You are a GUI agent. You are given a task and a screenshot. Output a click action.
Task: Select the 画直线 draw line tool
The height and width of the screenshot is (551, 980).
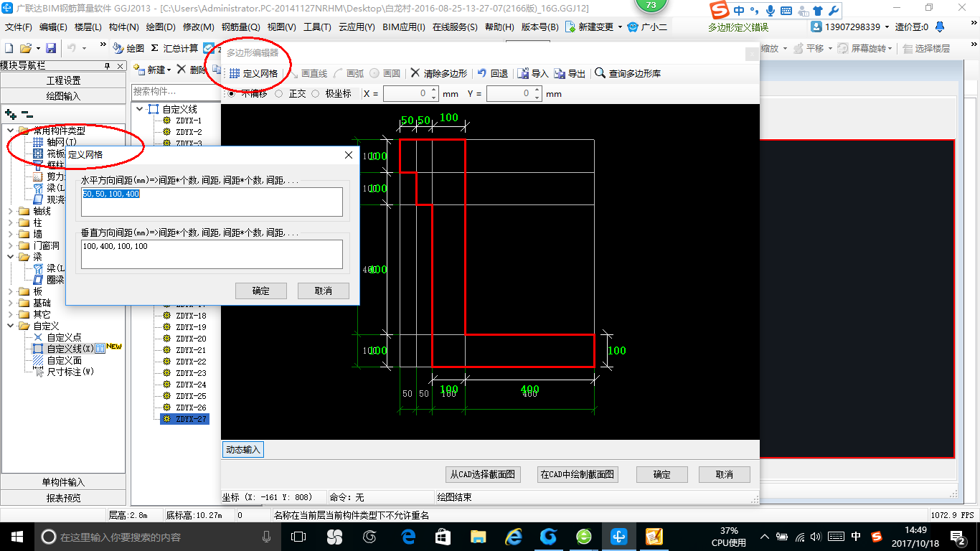308,73
